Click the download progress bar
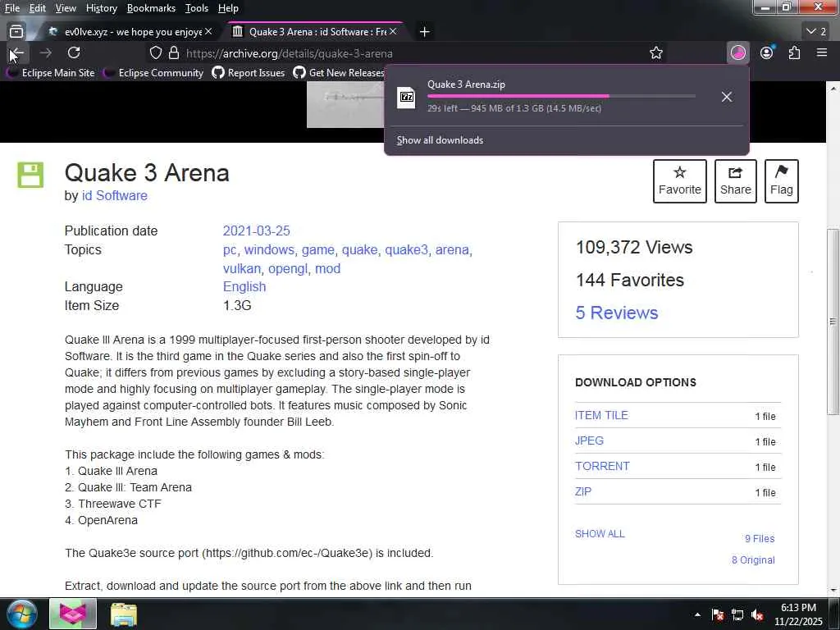Viewport: 840px width, 630px height. tap(561, 96)
